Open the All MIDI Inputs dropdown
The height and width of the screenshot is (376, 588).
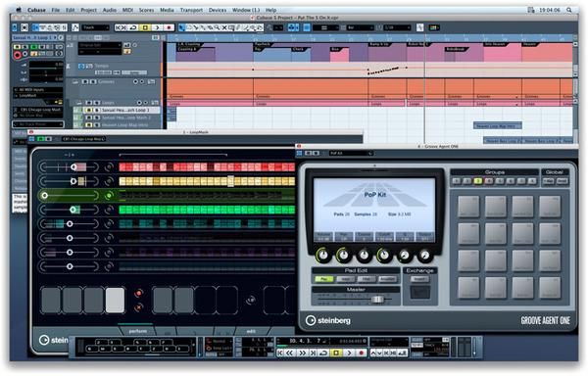(37, 90)
